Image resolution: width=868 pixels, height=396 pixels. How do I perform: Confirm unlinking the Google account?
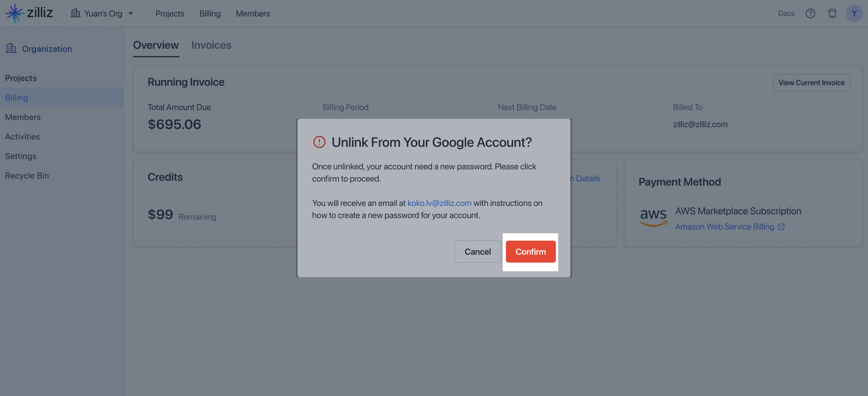[x=530, y=251]
